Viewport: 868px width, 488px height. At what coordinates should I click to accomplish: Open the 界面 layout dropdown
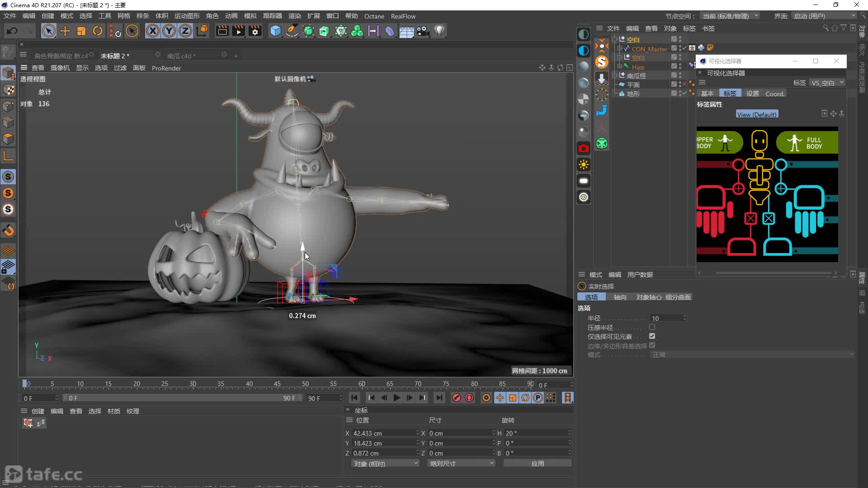tap(824, 16)
